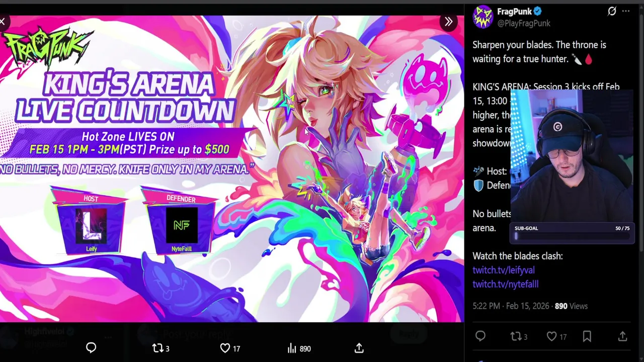
Task: Open the FragPunk account name link
Action: [515, 11]
